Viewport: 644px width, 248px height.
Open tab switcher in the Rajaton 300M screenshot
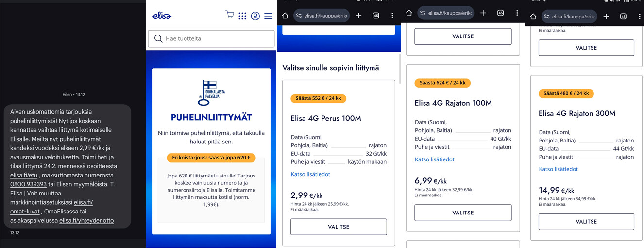[623, 17]
